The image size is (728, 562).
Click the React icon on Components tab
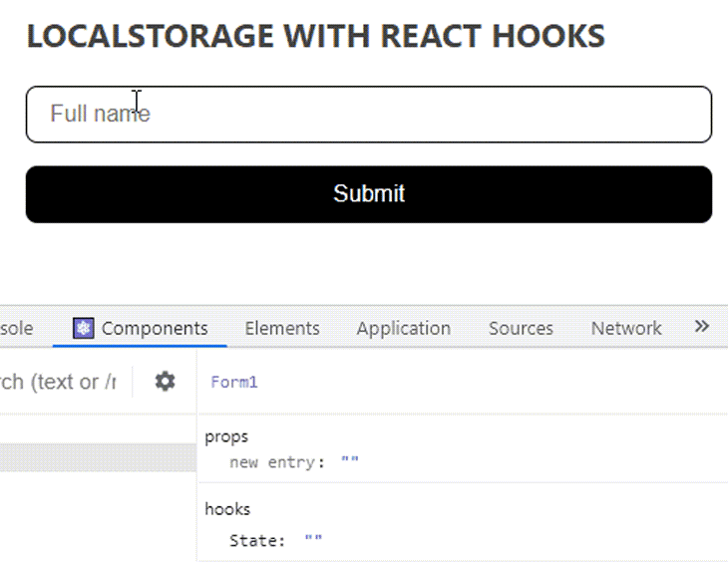click(x=84, y=328)
